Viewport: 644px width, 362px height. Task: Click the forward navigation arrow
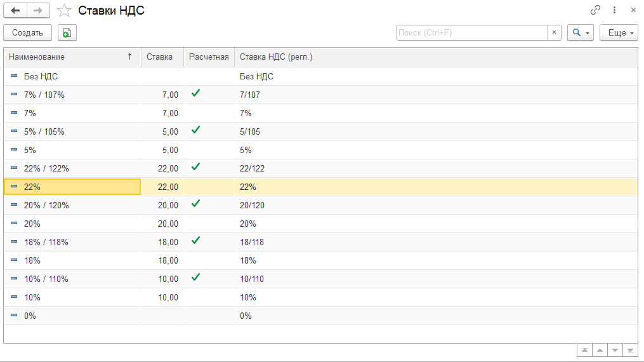pyautogui.click(x=38, y=11)
